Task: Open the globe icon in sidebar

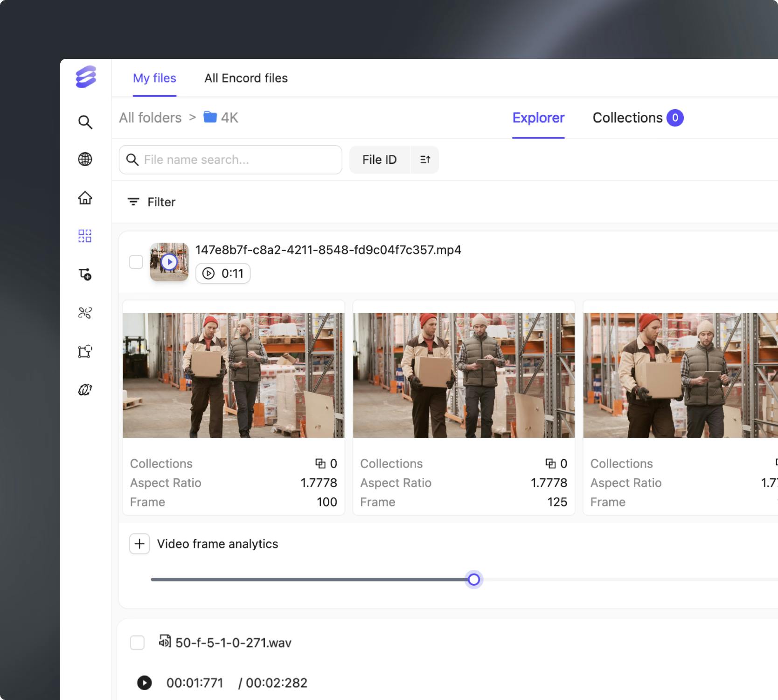Action: point(85,159)
